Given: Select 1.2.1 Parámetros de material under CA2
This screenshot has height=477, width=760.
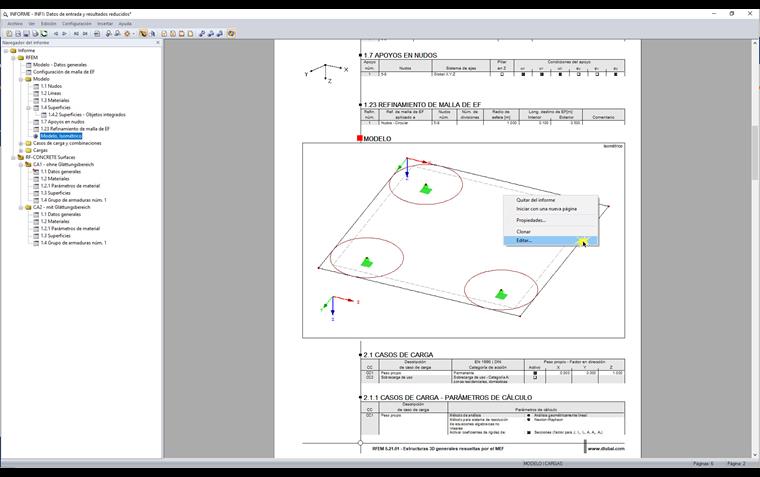Looking at the screenshot, I should pos(70,228).
